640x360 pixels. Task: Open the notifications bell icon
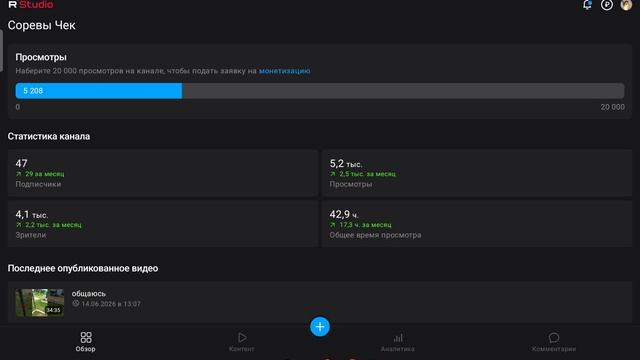(x=587, y=4)
